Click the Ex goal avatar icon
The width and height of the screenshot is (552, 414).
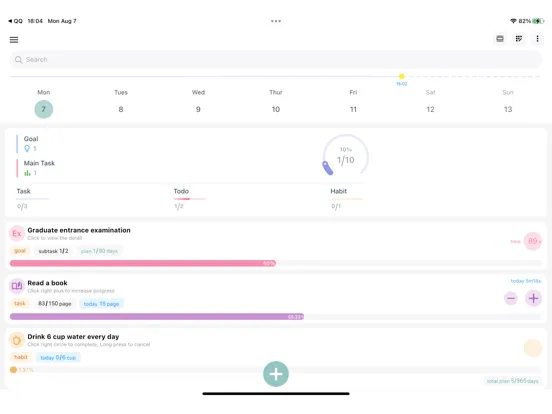click(17, 233)
